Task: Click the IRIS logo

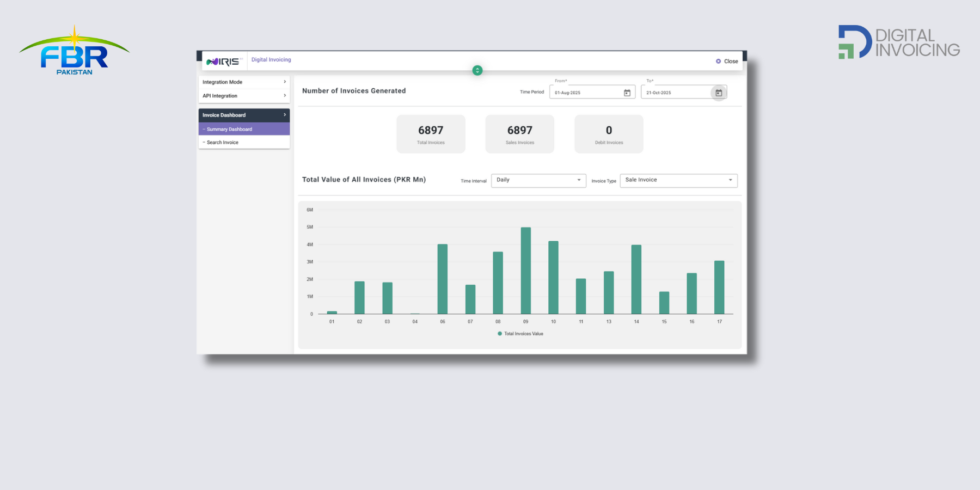Action: click(224, 62)
